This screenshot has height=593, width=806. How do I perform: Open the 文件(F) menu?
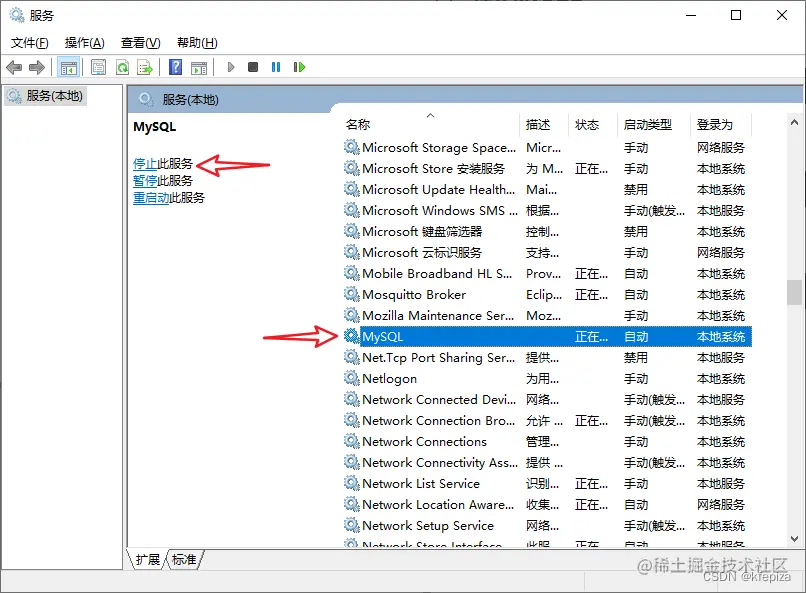pos(30,43)
